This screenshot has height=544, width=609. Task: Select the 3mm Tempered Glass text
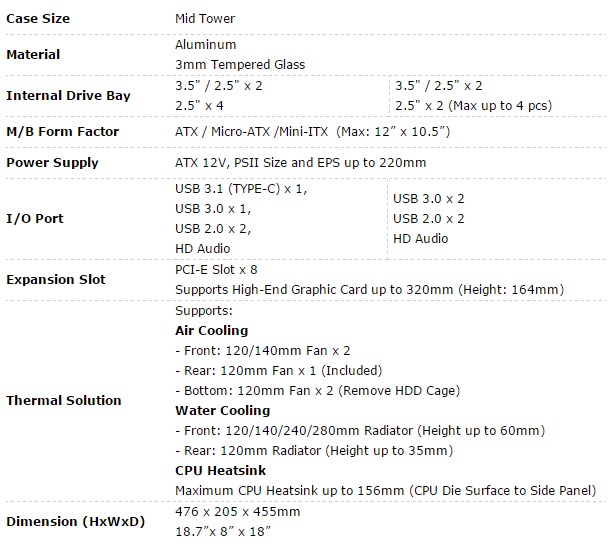pos(240,64)
